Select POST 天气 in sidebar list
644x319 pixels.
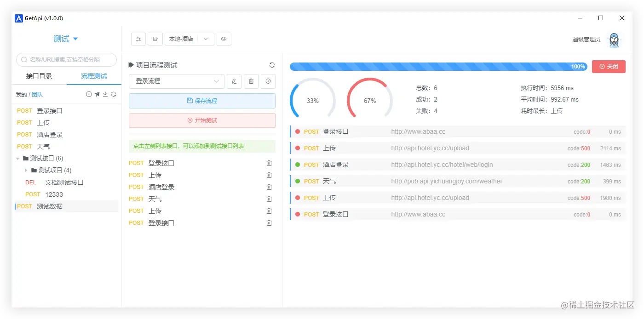click(66, 147)
